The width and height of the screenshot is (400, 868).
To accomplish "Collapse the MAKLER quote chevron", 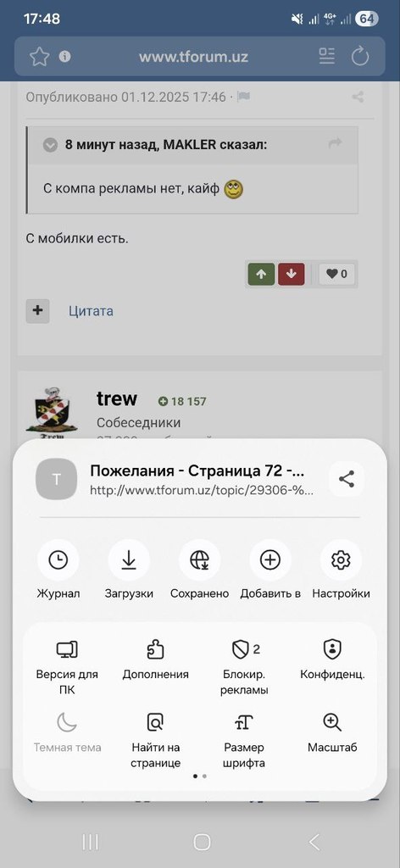I will pyautogui.click(x=50, y=145).
